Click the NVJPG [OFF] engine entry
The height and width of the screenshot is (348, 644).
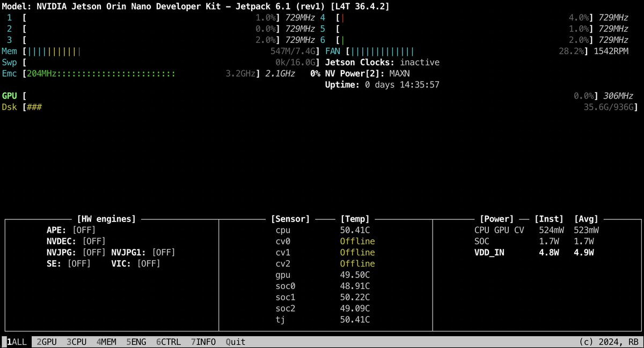coord(76,253)
